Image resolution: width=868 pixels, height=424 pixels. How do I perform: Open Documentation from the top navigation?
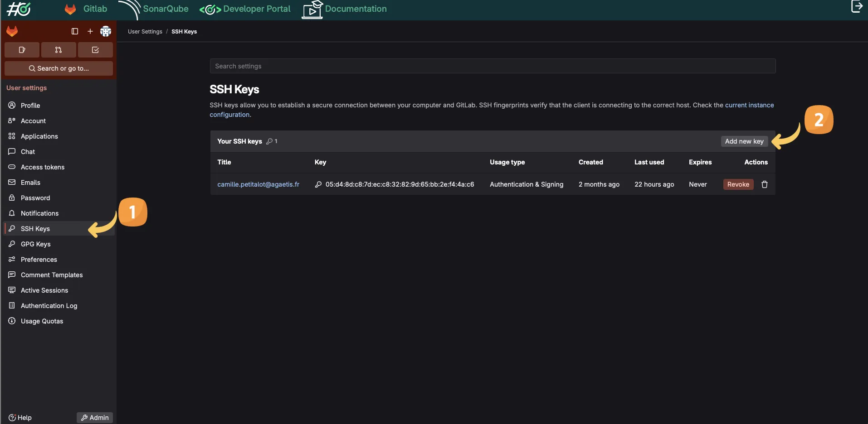click(356, 9)
